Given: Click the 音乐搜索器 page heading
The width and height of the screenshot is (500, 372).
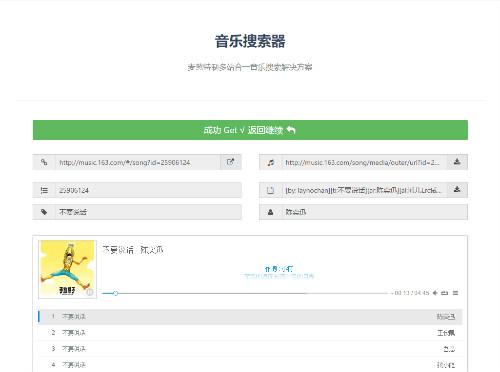Looking at the screenshot, I should pyautogui.click(x=250, y=41).
